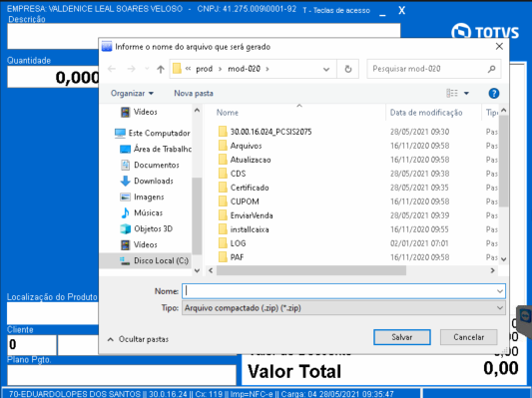Image resolution: width=532 pixels, height=398 pixels.
Task: Click date 28/05/2021 09:39 of EnviarVenda
Action: 419,215
